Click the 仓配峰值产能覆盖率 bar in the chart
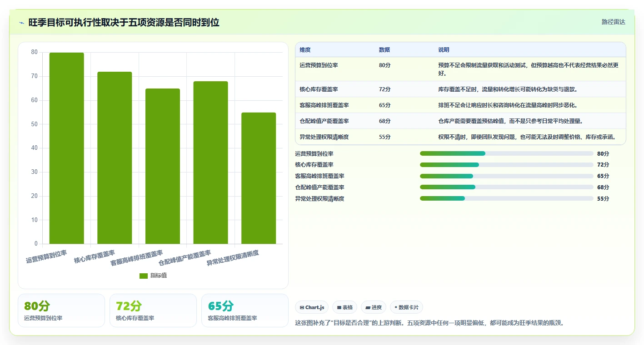644x345 pixels. (x=210, y=163)
